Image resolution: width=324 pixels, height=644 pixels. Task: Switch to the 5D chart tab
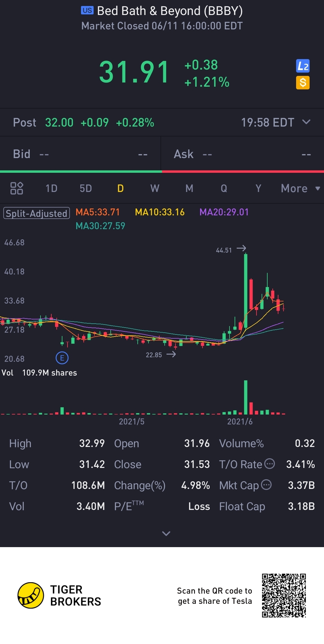pyautogui.click(x=86, y=188)
